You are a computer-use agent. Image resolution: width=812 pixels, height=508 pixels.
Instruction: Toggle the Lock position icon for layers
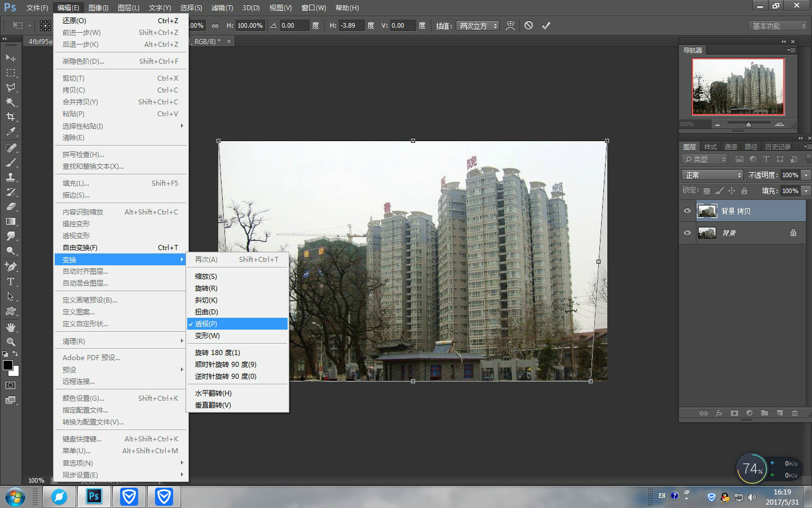point(731,191)
